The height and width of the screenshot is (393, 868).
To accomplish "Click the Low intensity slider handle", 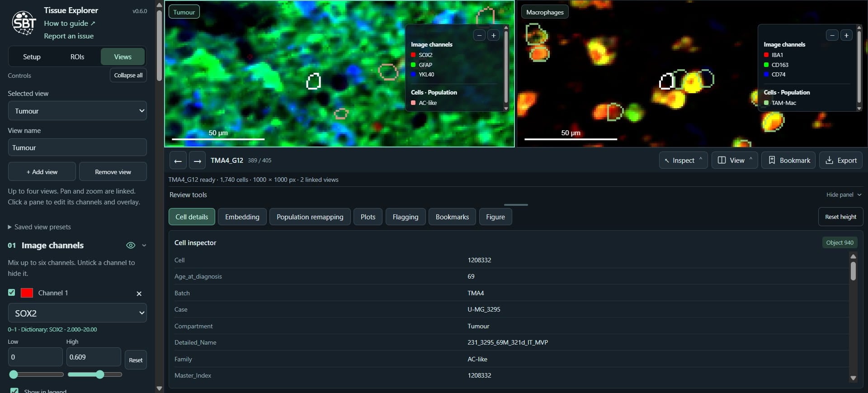I will tap(14, 374).
